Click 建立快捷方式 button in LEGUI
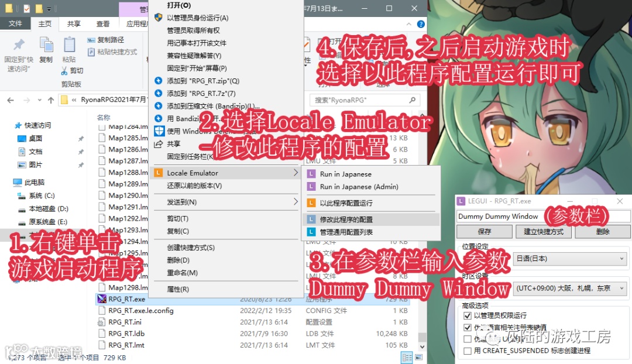 [543, 231]
